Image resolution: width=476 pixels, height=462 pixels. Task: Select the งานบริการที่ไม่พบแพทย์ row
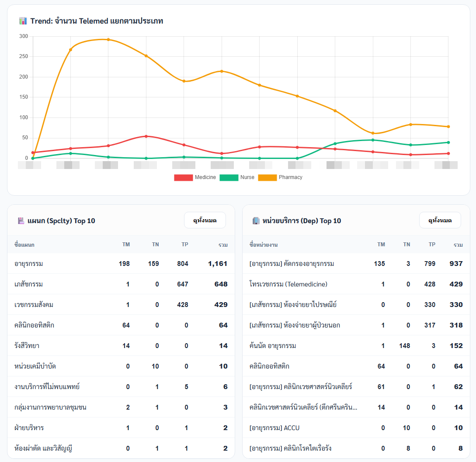121,387
